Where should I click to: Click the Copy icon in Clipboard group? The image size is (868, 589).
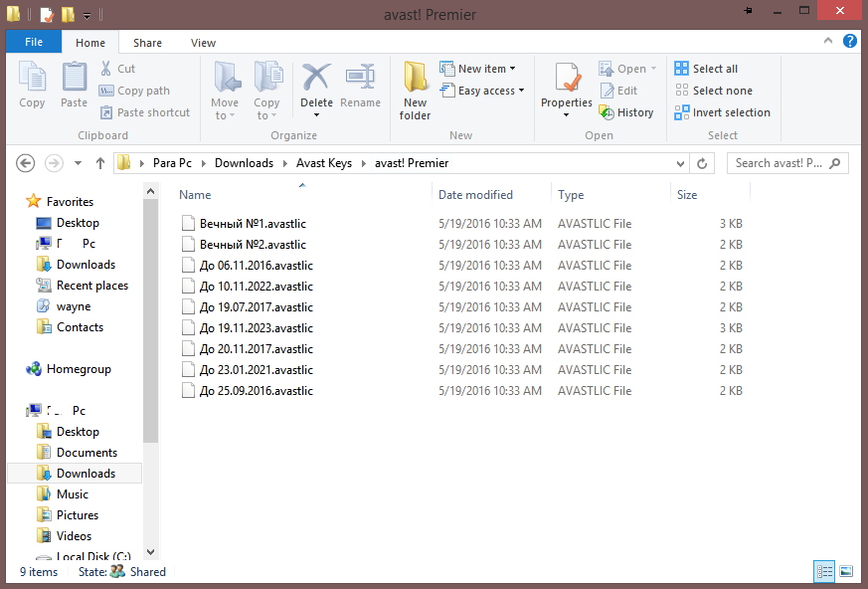(32, 76)
